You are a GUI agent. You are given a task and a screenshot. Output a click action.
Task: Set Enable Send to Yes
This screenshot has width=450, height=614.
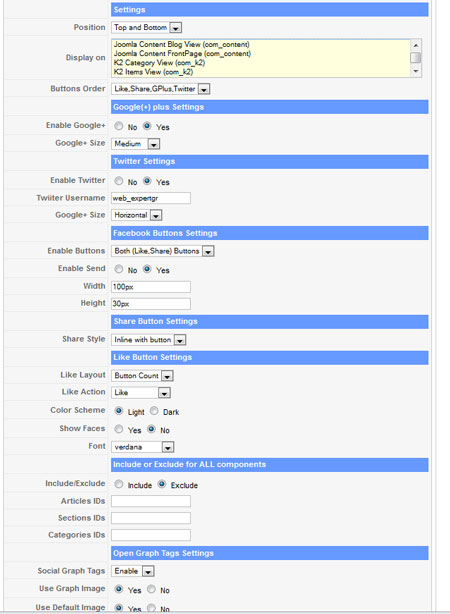pos(147,269)
